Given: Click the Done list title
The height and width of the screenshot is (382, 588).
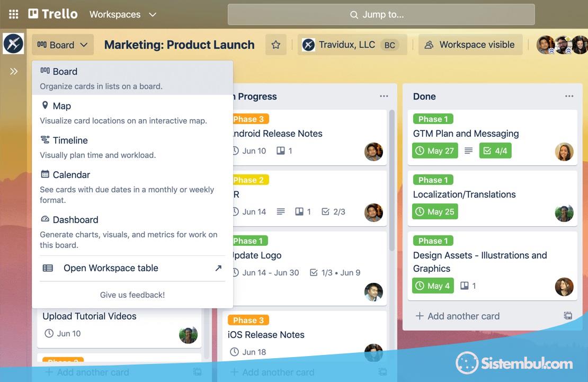Looking at the screenshot, I should pyautogui.click(x=424, y=96).
